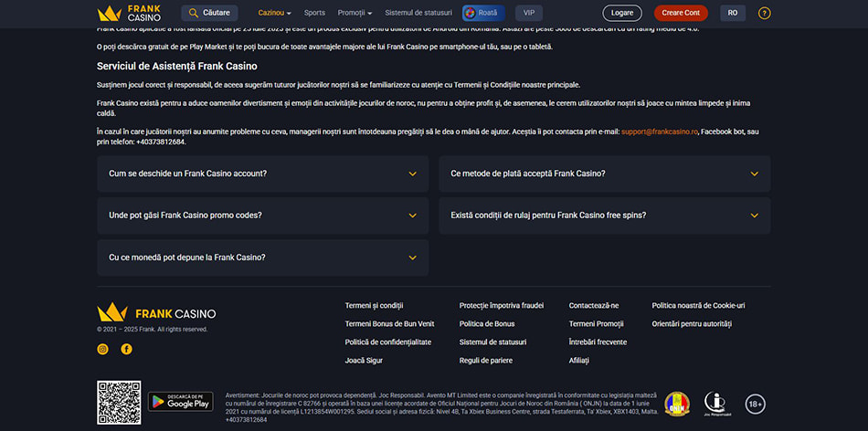Click the QR code image
Screen dimensions: 868x431
[119, 403]
